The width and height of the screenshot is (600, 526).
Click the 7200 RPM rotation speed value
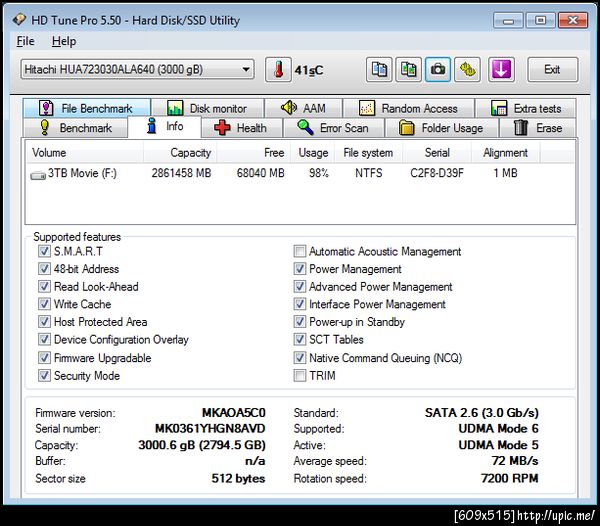pos(510,478)
